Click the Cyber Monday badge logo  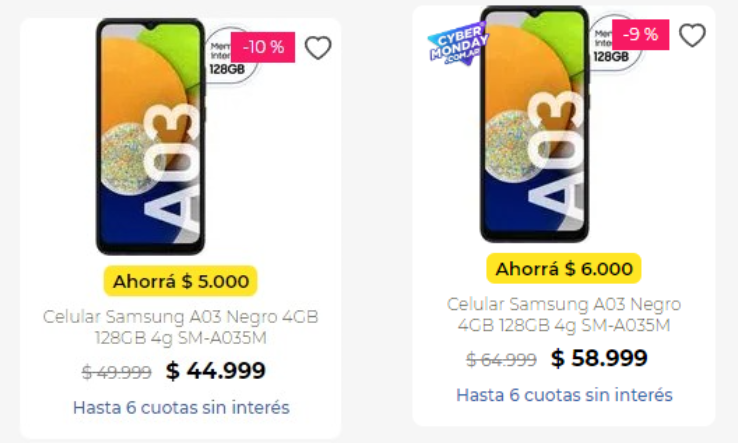457,43
